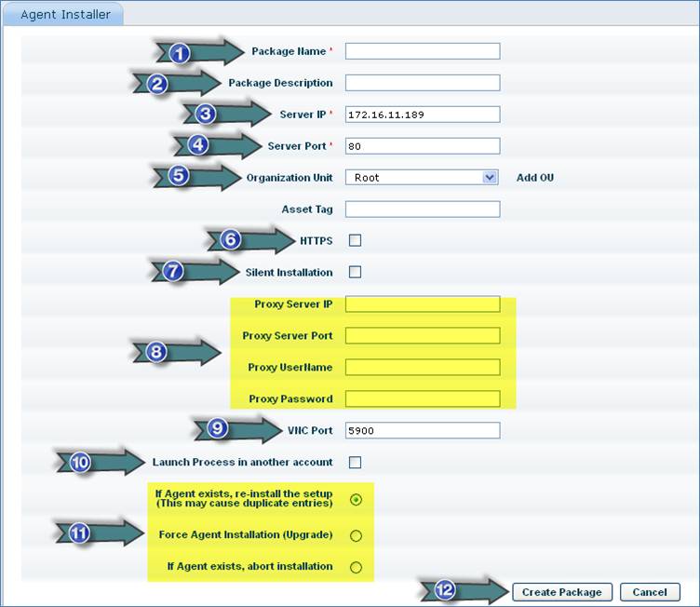Click the Proxy Password field
Screen dimensions: 700x607
422,398
